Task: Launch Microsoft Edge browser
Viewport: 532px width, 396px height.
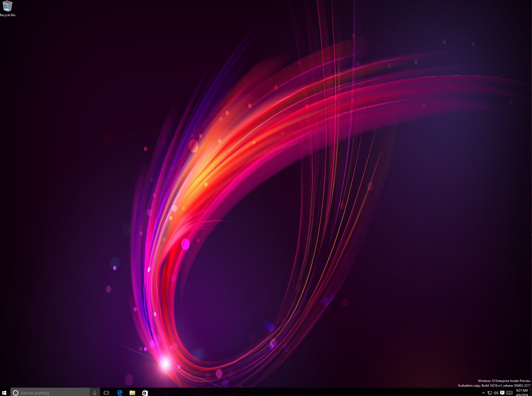Action: click(x=120, y=393)
